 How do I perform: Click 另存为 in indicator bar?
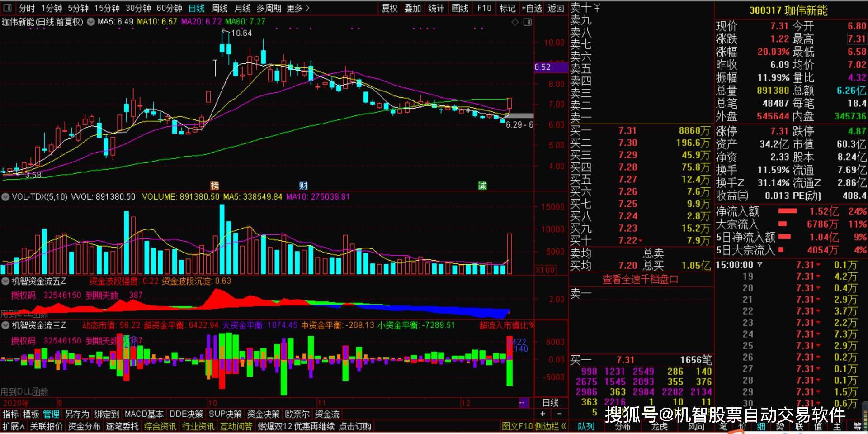click(x=77, y=414)
